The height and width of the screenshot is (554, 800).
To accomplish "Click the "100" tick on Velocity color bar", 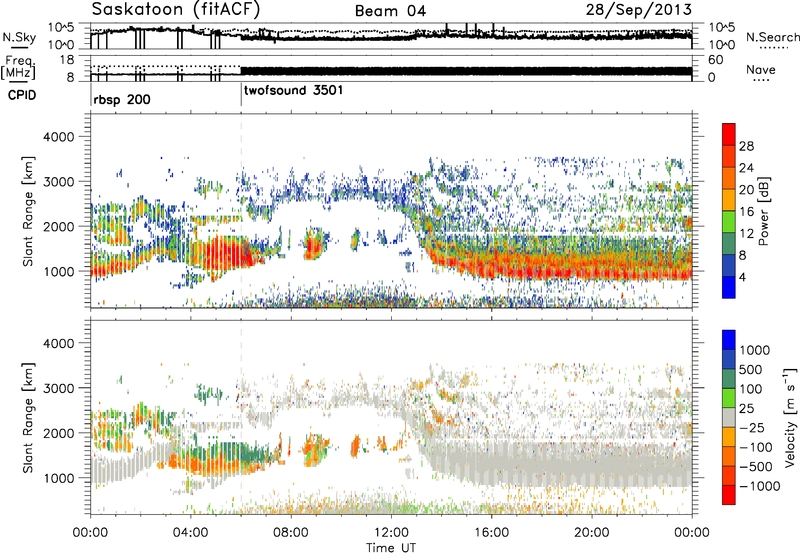I will 751,389.
